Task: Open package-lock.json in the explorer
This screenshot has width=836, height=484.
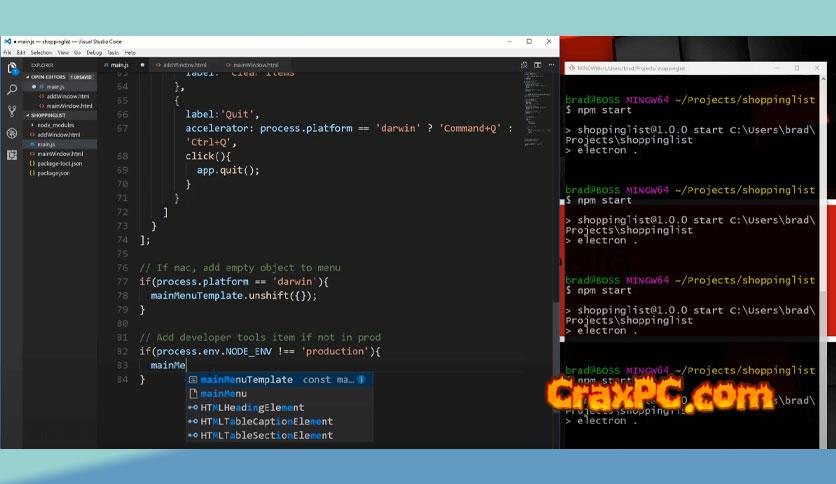Action: coord(59,164)
